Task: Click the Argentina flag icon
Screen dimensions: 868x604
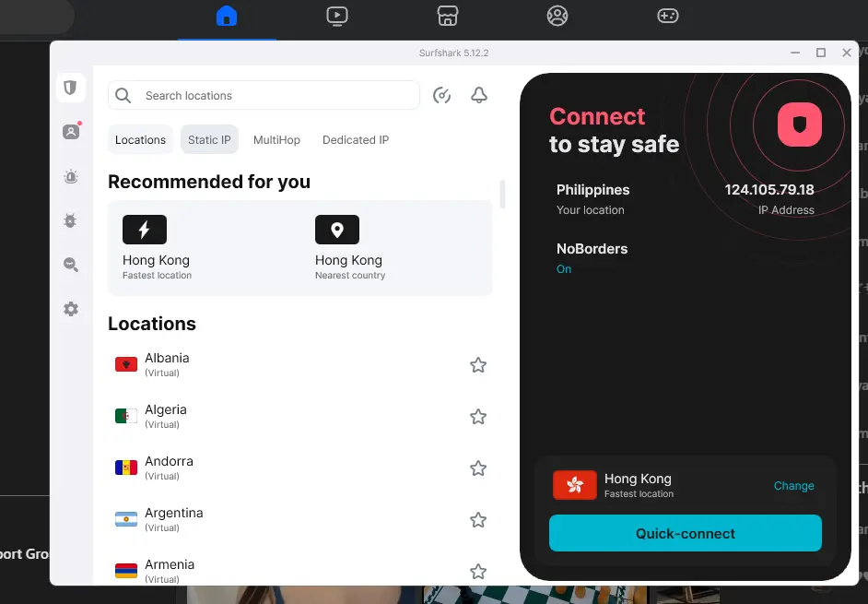Action: tap(126, 519)
